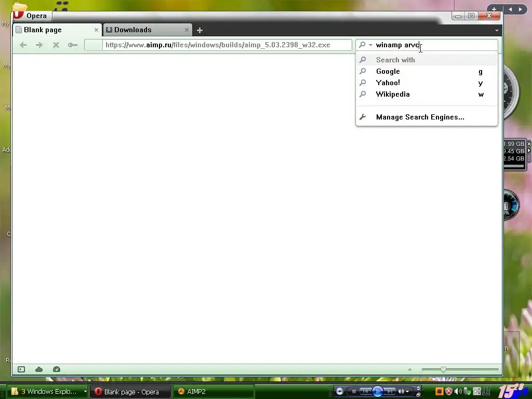Expand the drive space gadget arrow

tap(529, 151)
